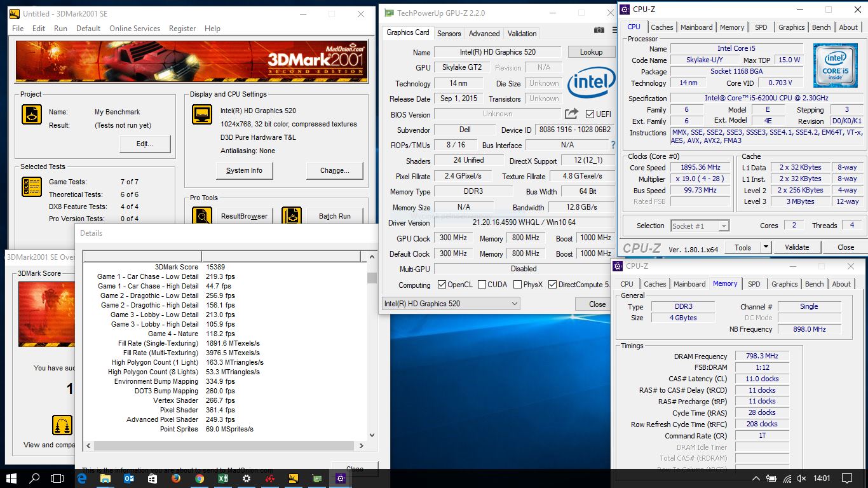This screenshot has height=488, width=868.
Task: Open the Windows Start menu
Action: click(x=11, y=478)
